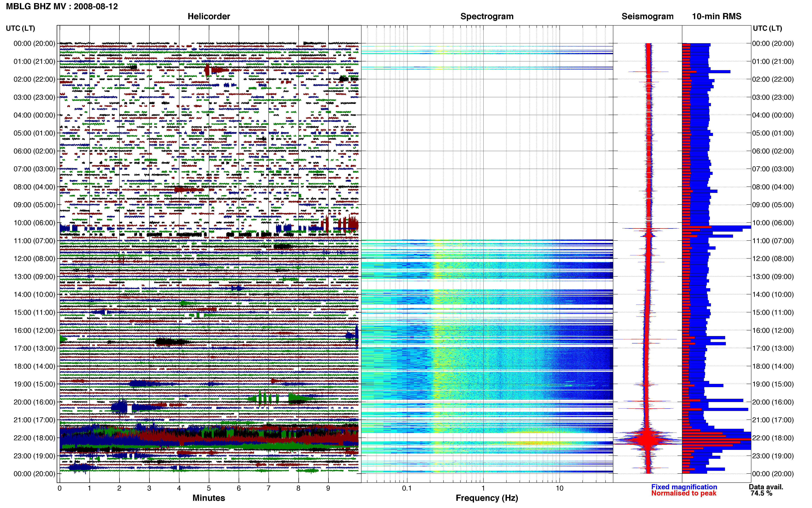812x508 pixels.
Task: Click left time label '02:00 (22:00)'
Action: (x=34, y=79)
